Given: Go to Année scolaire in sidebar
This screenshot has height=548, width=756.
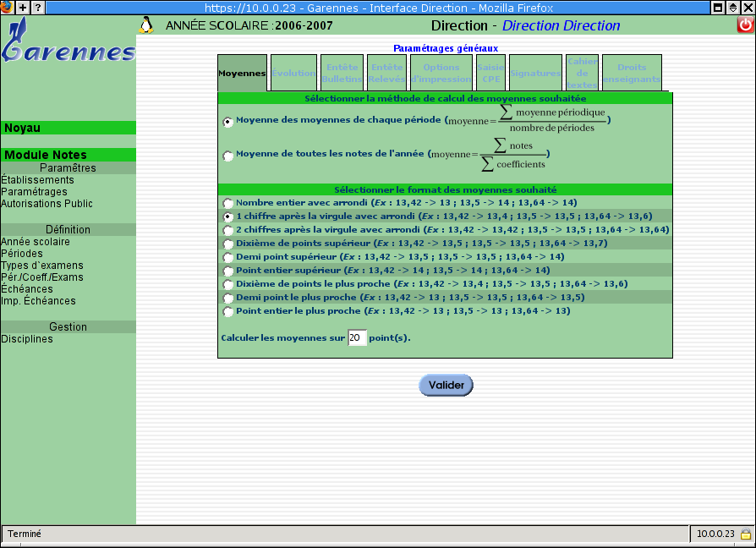Looking at the screenshot, I should 35,242.
